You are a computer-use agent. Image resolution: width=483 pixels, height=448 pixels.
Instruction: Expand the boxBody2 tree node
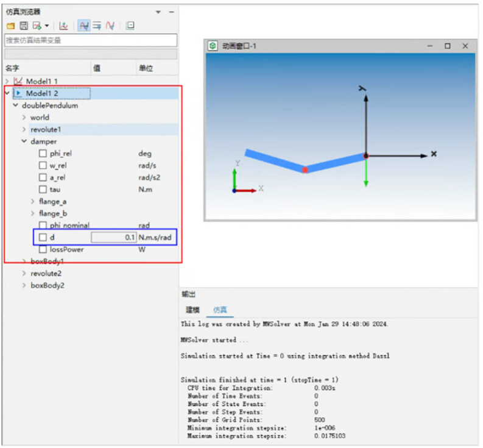[24, 285]
